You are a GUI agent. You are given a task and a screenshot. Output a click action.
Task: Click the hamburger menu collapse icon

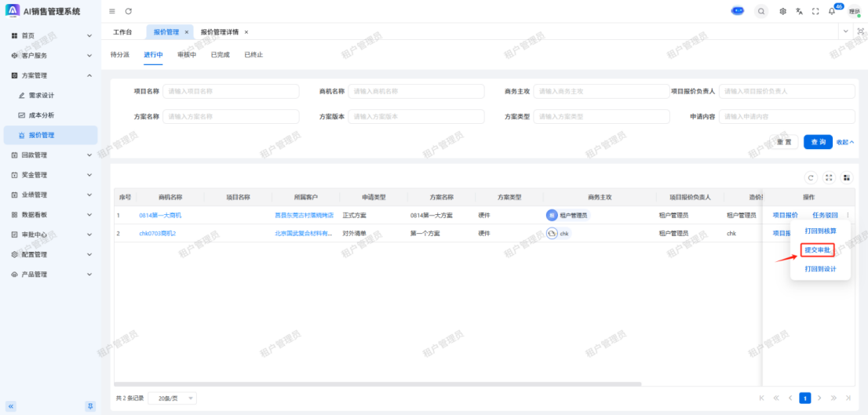[x=112, y=11]
